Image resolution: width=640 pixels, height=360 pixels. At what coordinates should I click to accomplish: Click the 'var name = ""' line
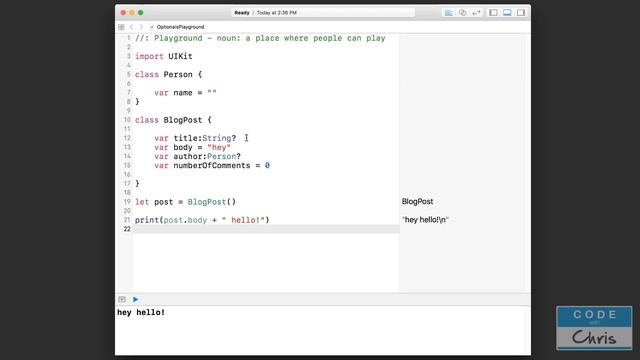click(x=185, y=93)
